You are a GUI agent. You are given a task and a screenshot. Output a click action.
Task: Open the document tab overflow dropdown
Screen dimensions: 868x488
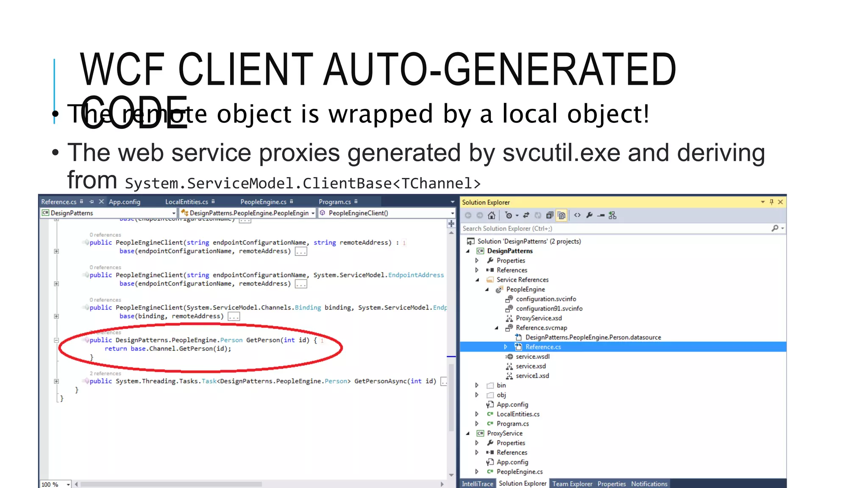pos(452,202)
